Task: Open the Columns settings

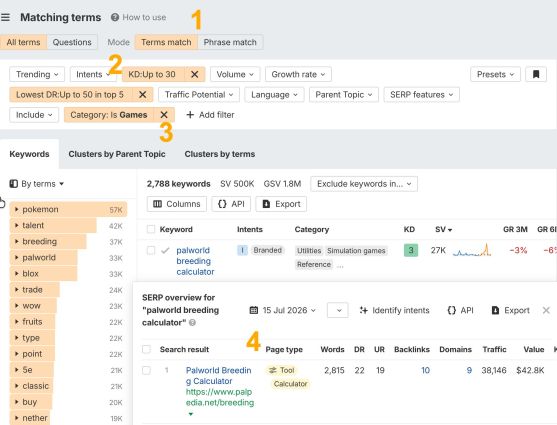Action: pyautogui.click(x=177, y=204)
